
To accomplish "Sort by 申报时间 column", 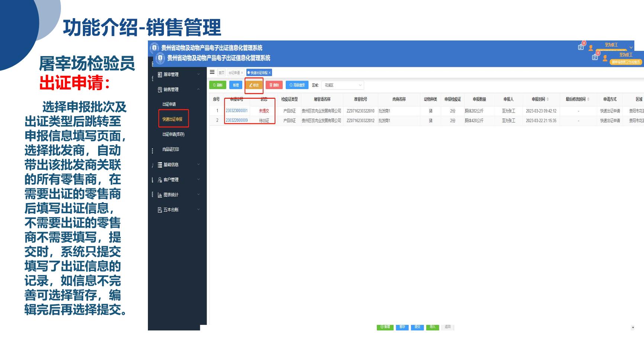I will [547, 99].
